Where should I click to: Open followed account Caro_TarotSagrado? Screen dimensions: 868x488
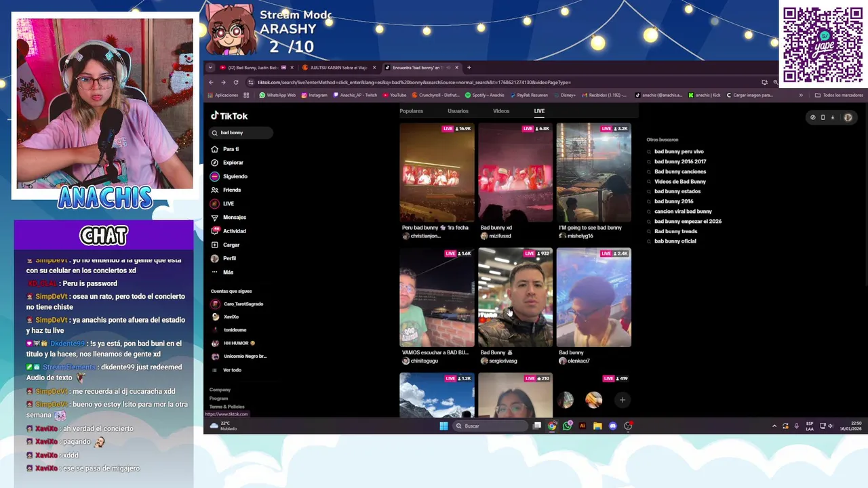pyautogui.click(x=238, y=304)
